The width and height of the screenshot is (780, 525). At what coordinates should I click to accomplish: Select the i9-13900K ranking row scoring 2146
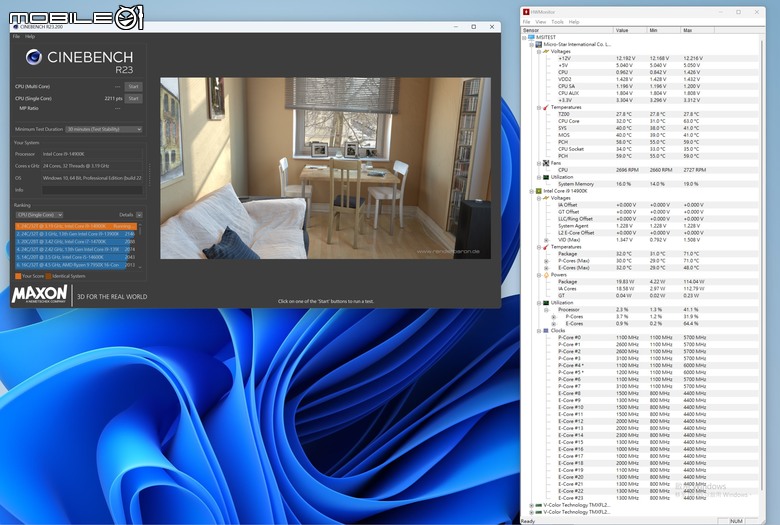[x=76, y=234]
